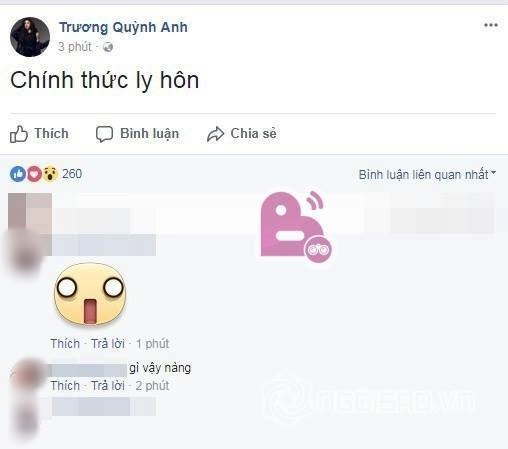Click the Bình luận speech bubble icon

tap(104, 134)
